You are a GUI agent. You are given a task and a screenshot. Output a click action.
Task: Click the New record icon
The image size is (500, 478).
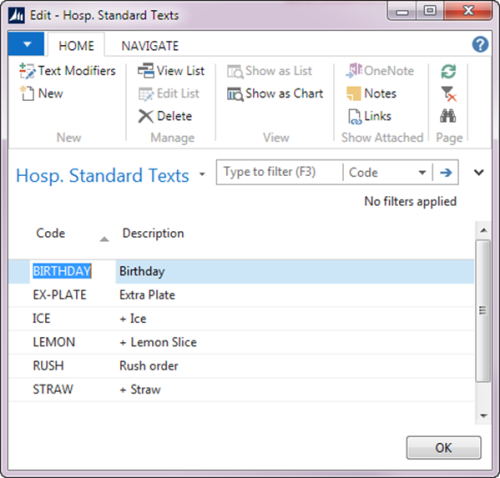click(x=27, y=93)
